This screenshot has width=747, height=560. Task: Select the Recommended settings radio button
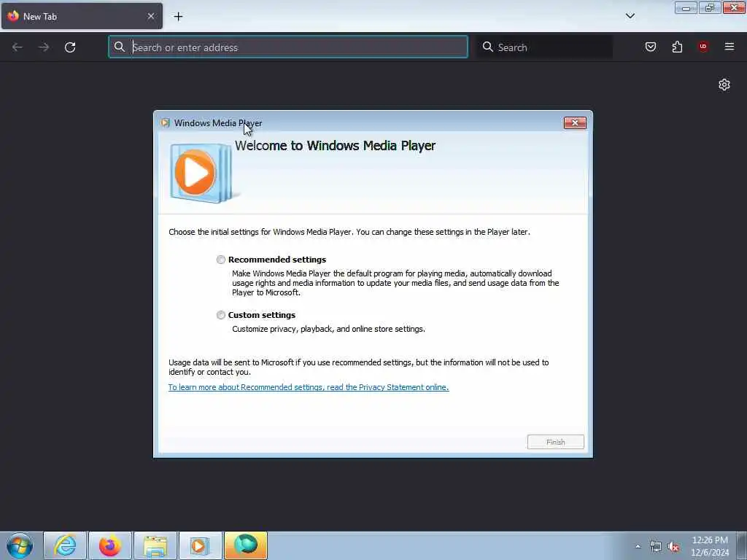[220, 260]
